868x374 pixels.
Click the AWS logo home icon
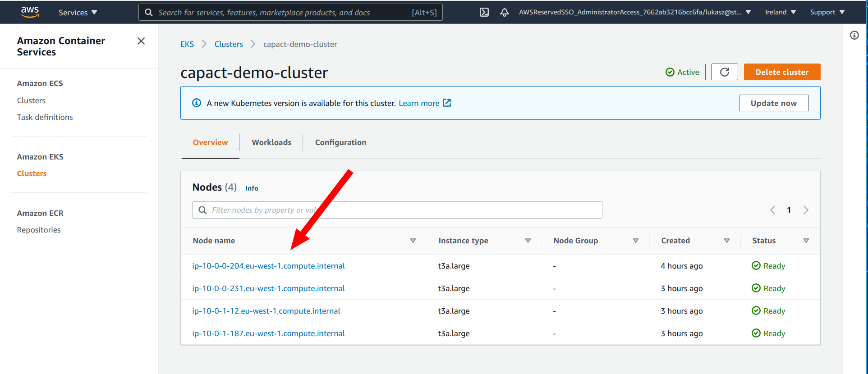tap(30, 12)
